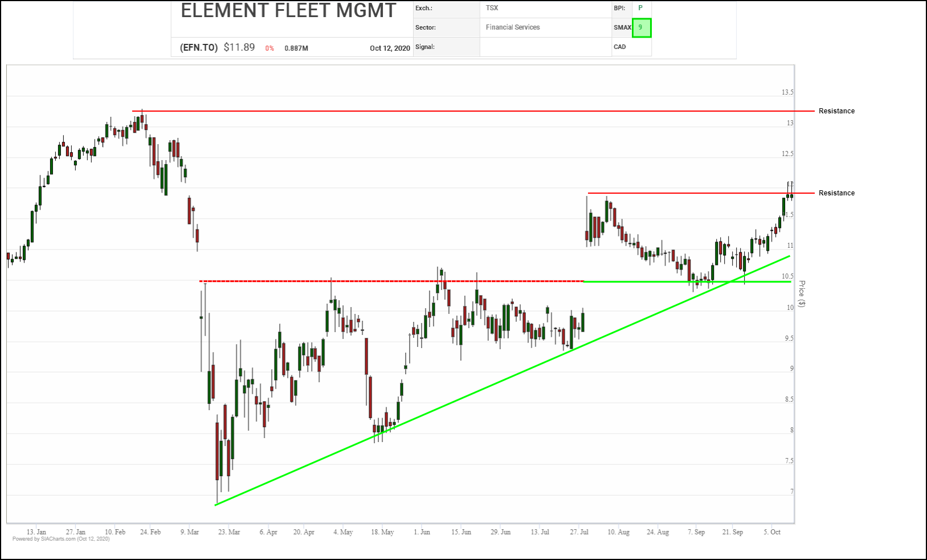Image resolution: width=927 pixels, height=560 pixels.
Task: Click the 5. Oct date label
Action: point(772,532)
